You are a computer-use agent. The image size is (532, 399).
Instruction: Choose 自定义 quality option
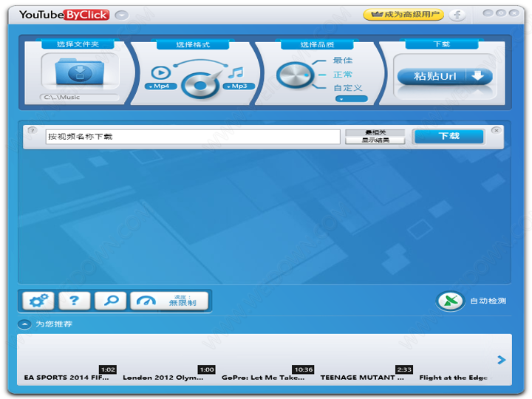(x=348, y=88)
